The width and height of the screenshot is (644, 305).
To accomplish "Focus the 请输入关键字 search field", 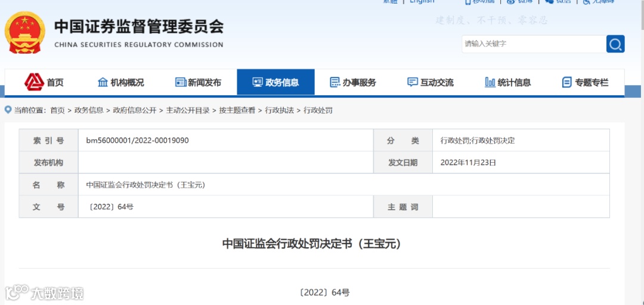I will click(534, 44).
